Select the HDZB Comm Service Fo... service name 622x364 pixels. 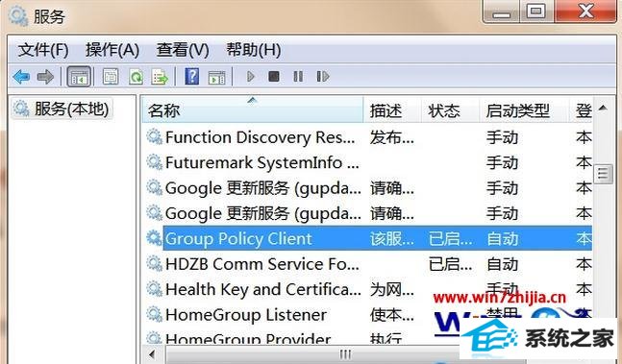pyautogui.click(x=262, y=264)
